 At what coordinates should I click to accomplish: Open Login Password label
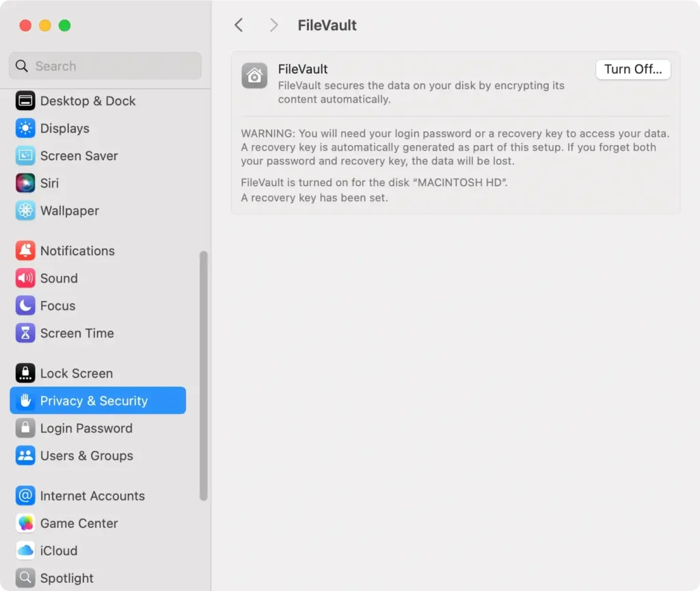87,428
